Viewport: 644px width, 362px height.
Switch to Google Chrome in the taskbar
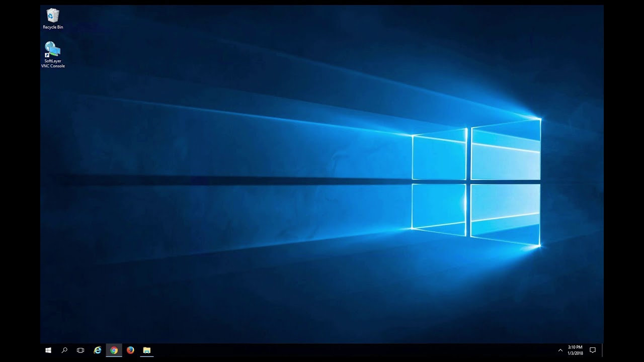[114, 350]
